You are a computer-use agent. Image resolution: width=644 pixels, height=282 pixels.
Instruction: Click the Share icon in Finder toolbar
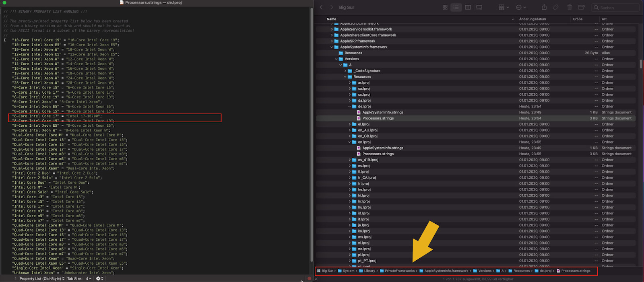[544, 7]
